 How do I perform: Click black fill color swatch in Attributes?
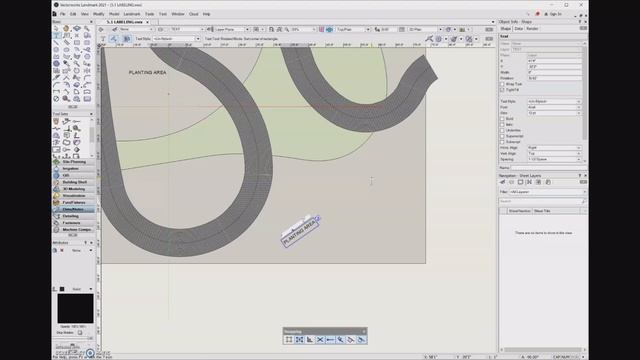tap(75, 308)
